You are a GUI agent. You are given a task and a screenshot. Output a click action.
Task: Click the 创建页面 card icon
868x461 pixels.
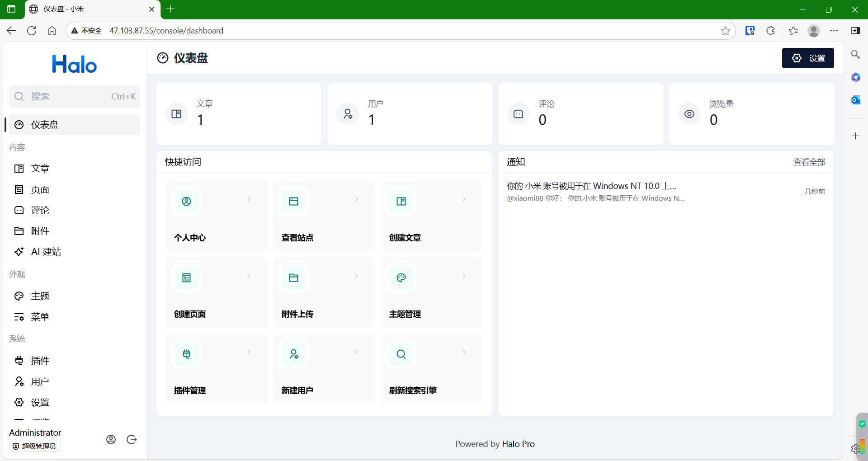186,278
